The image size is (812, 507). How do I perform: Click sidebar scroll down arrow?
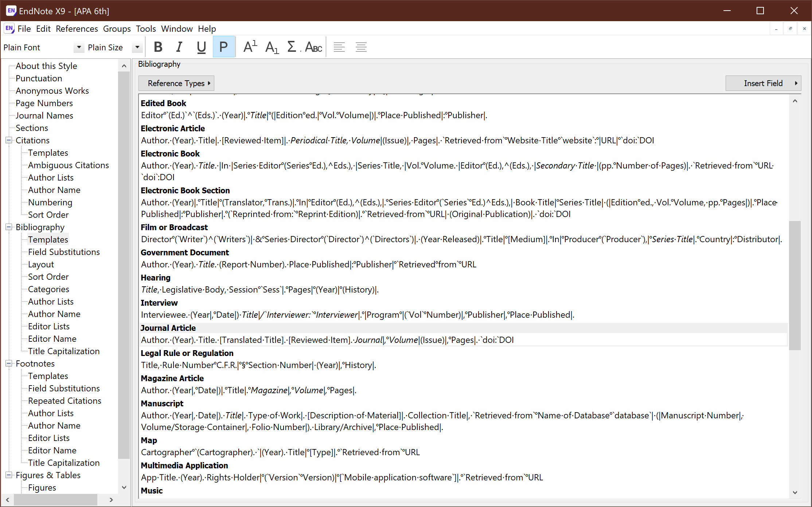tap(124, 487)
